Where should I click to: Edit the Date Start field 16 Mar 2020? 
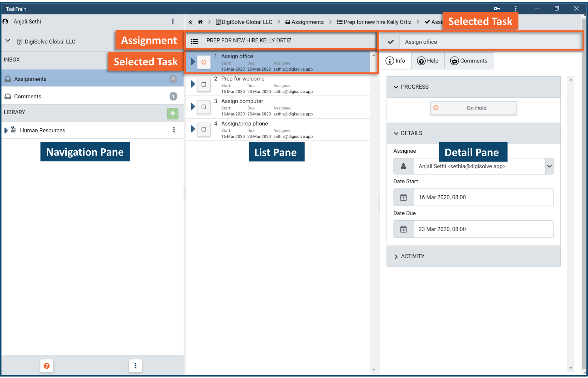pyautogui.click(x=483, y=197)
